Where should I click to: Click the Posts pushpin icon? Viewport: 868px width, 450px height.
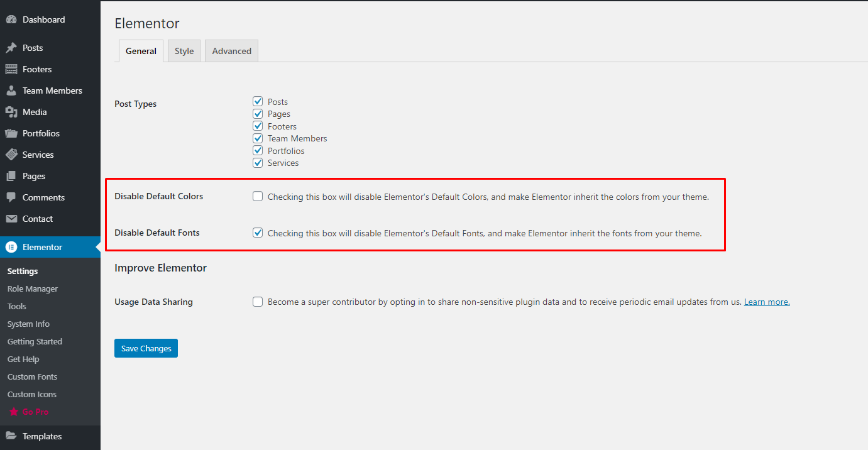click(11, 48)
